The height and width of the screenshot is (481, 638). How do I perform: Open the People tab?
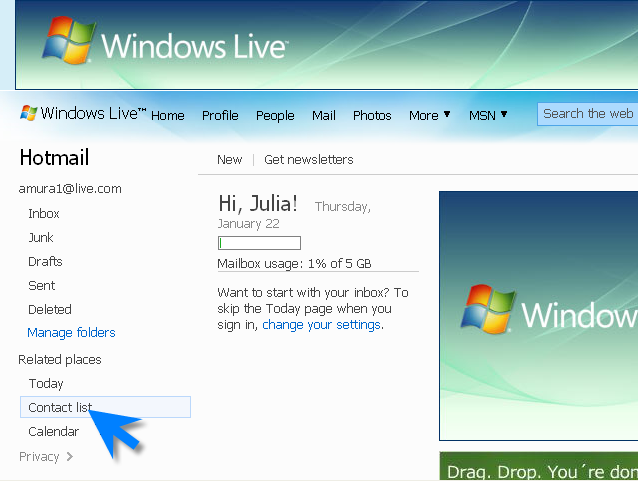275,116
